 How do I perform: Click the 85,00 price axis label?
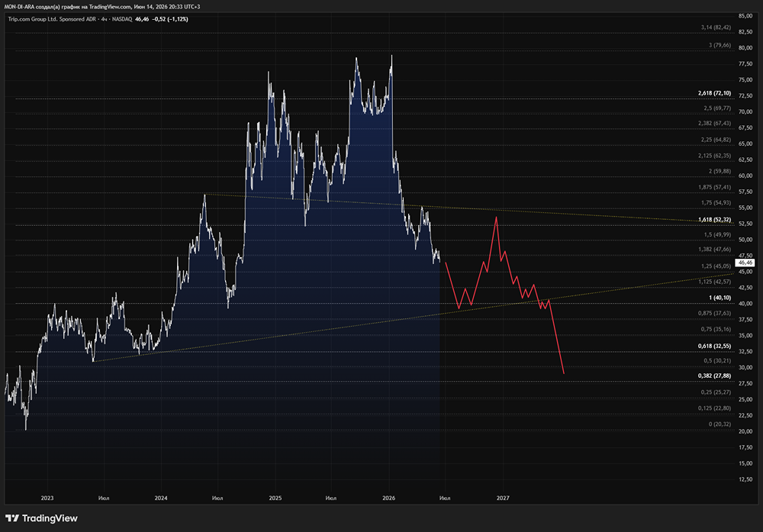pos(745,16)
